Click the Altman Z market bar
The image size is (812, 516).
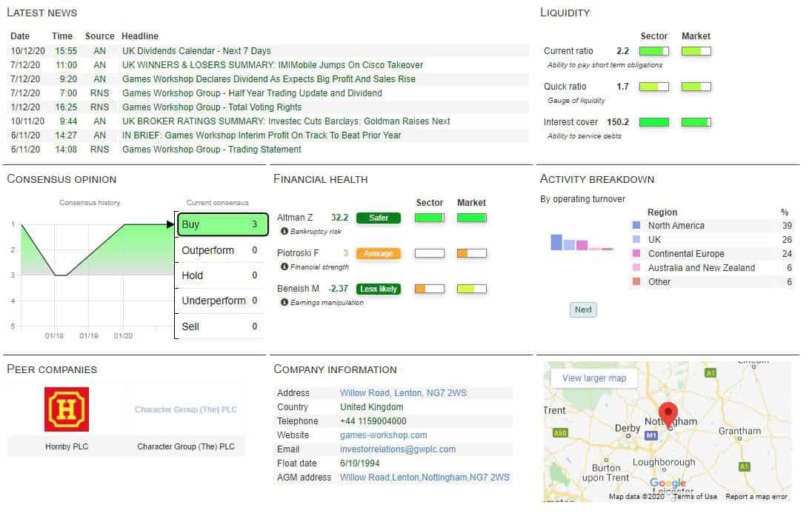472,218
